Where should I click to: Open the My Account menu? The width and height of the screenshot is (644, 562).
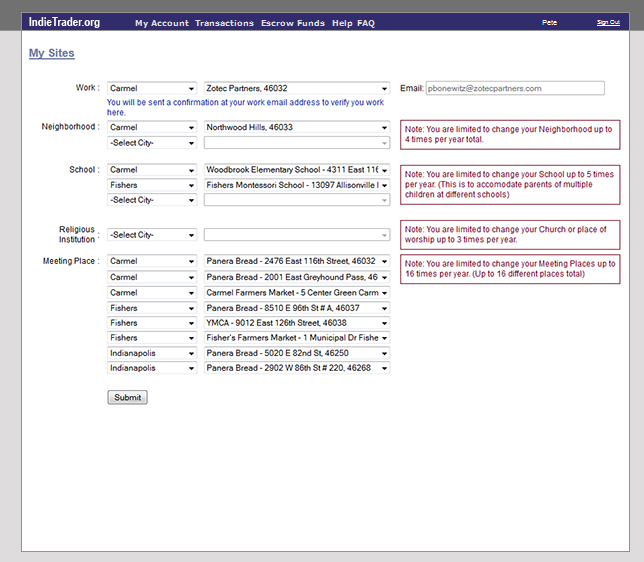coord(162,23)
